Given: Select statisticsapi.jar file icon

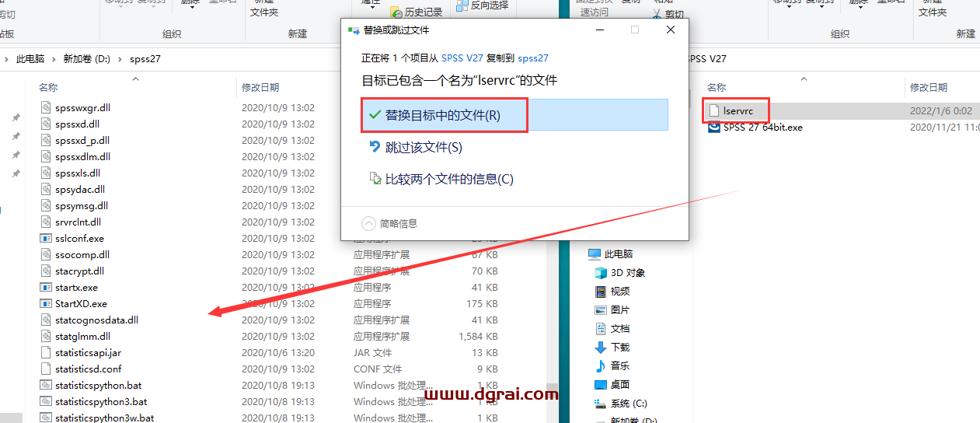Looking at the screenshot, I should point(46,352).
